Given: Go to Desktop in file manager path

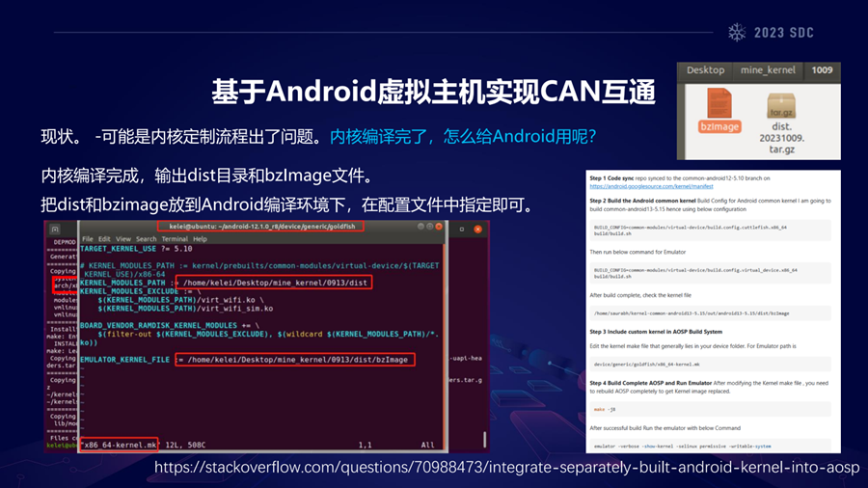Looking at the screenshot, I should tap(705, 70).
